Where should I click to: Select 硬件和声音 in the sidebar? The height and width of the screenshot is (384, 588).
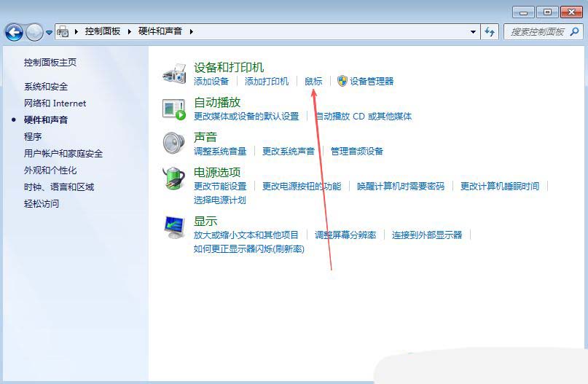tap(46, 120)
